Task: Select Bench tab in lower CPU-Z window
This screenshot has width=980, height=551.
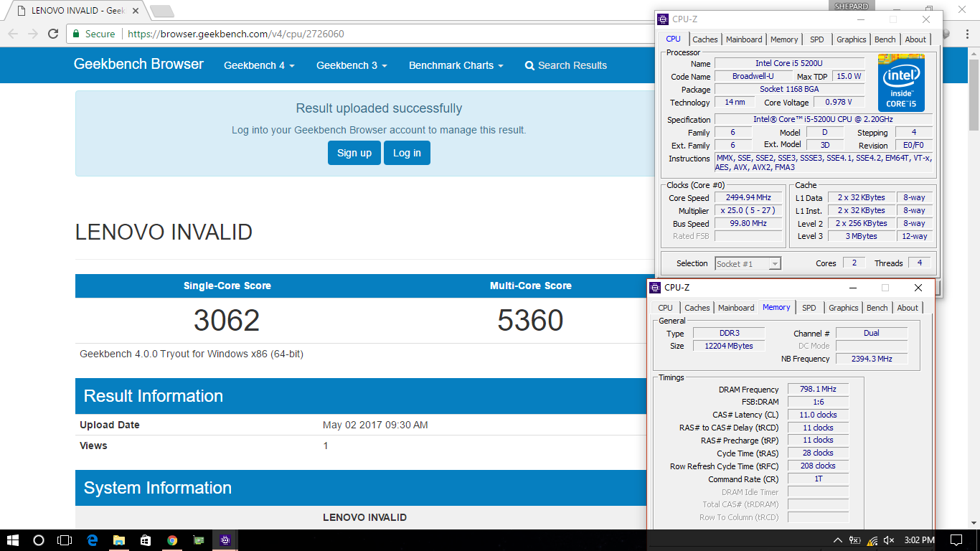Action: (877, 308)
